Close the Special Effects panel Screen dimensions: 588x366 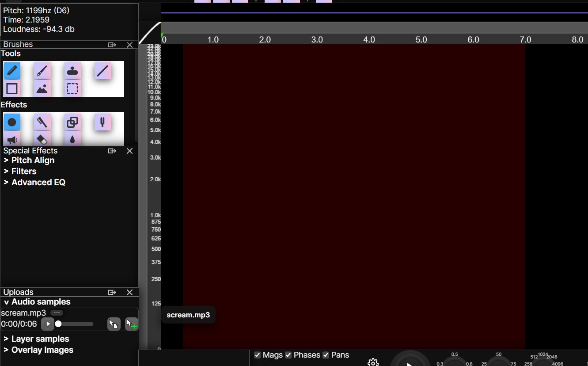pyautogui.click(x=129, y=151)
